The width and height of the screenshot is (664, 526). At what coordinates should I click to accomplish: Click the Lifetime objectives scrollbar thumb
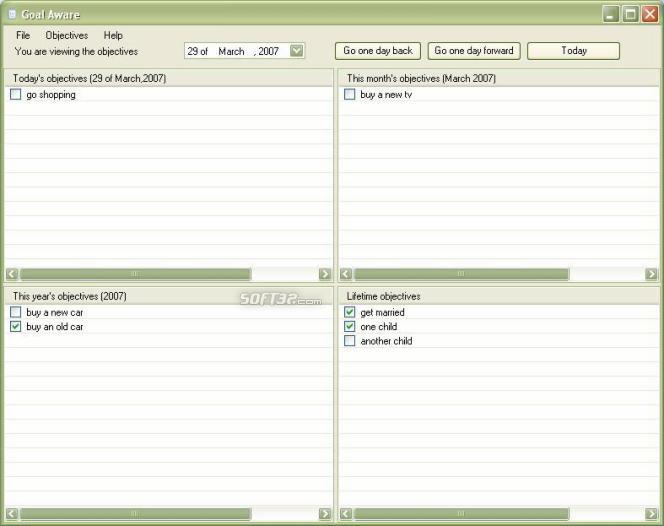[462, 514]
